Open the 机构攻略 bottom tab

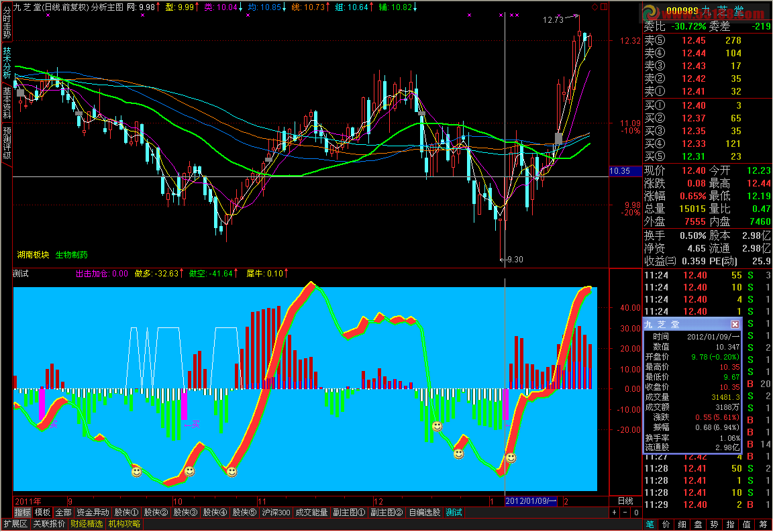coord(124,524)
